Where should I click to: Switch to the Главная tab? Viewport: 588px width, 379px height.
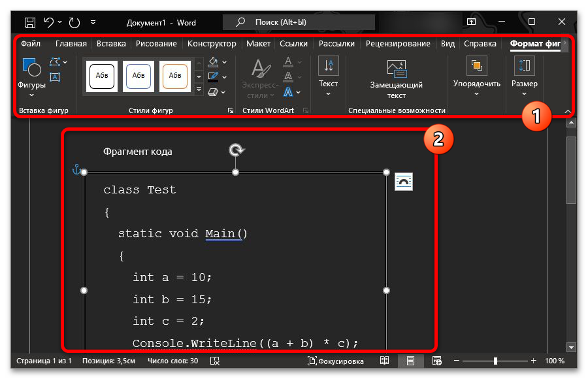coord(71,44)
